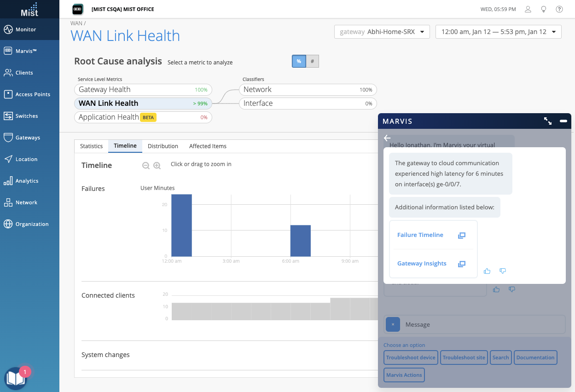Click the lightbulb icon in header
The width and height of the screenshot is (575, 392).
click(544, 9)
